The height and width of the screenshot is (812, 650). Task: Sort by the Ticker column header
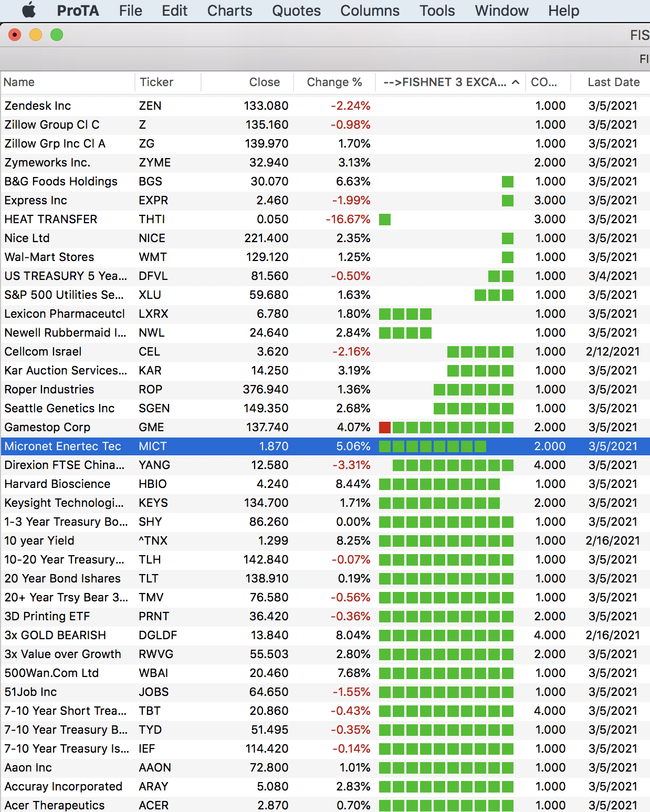pyautogui.click(x=156, y=82)
